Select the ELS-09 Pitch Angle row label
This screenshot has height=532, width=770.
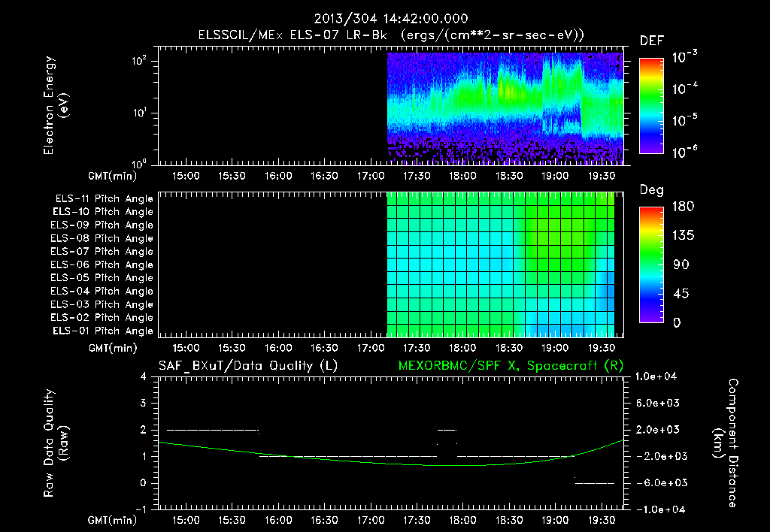[102, 225]
